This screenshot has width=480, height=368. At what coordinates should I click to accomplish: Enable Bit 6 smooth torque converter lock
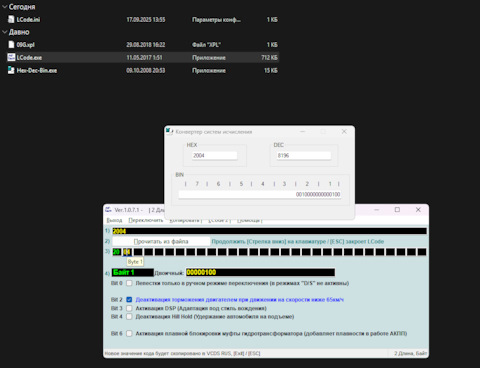coord(129,333)
